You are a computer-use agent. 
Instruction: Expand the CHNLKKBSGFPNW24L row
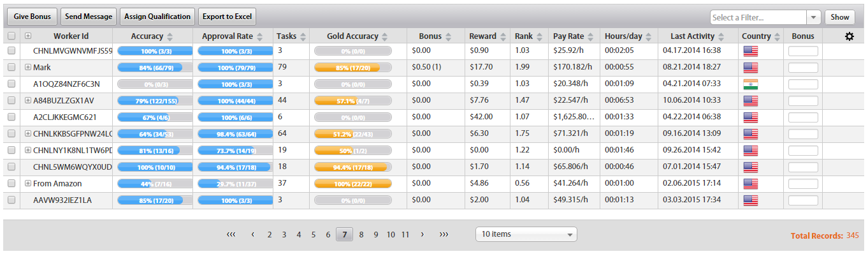[x=28, y=133]
